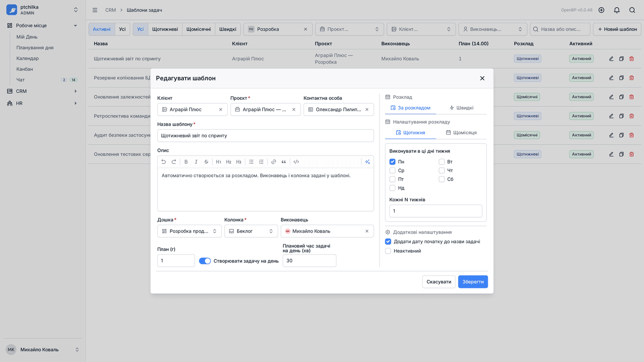Click the Зберегти button
Screen dimensions: 644x362
pos(473,282)
